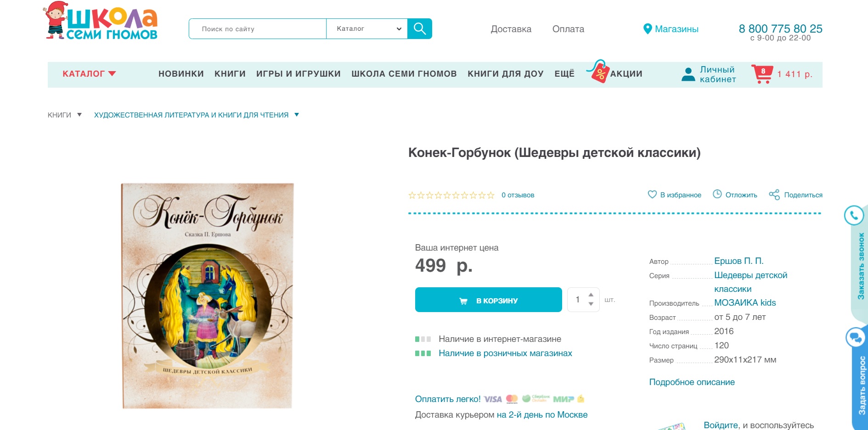
Task: Click the Конёк-Горбунок book cover image
Action: 207,296
